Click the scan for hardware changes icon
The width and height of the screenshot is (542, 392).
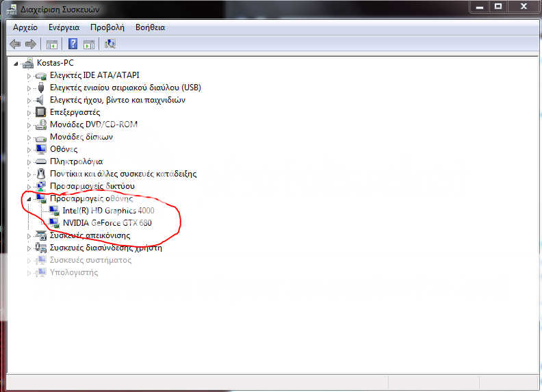110,44
